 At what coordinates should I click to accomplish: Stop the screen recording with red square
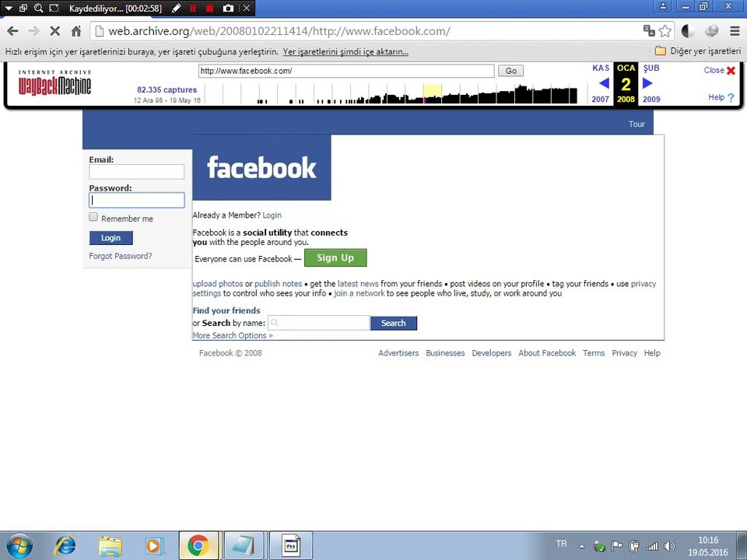point(209,8)
